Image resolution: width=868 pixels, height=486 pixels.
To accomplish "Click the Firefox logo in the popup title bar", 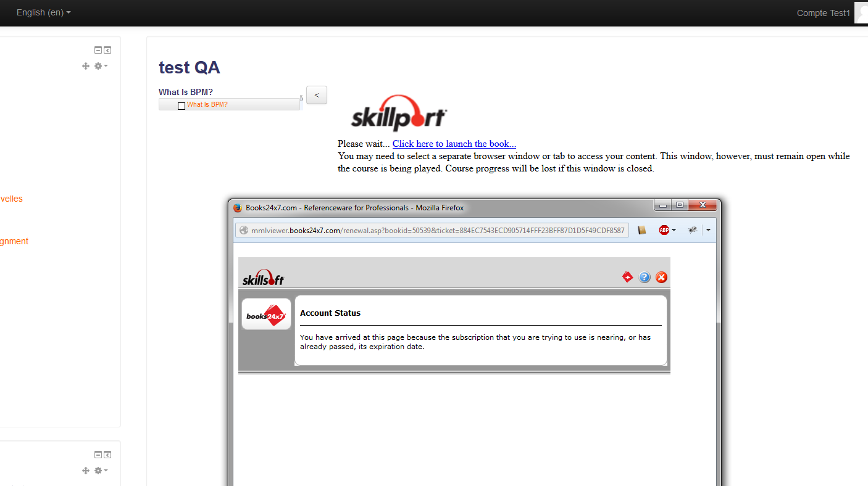I will point(238,208).
